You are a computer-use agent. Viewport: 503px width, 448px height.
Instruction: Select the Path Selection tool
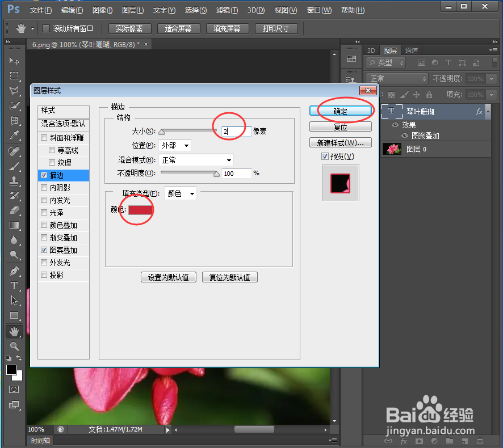pyautogui.click(x=14, y=301)
